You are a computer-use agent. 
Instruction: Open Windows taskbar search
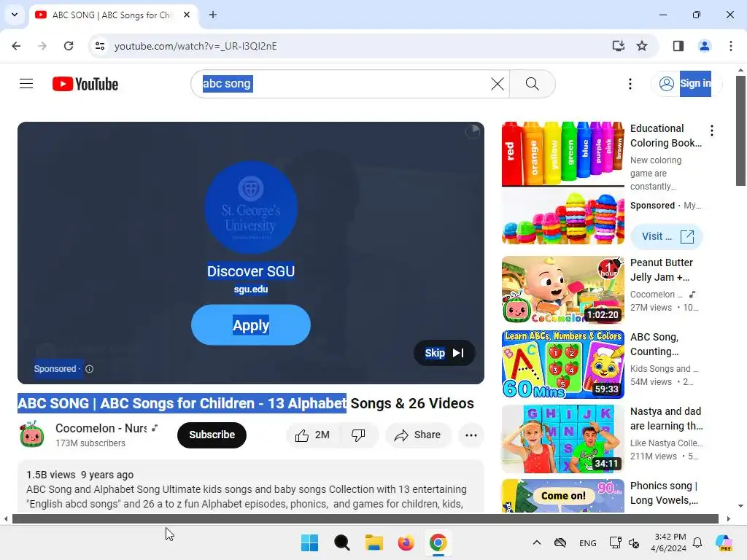(341, 542)
